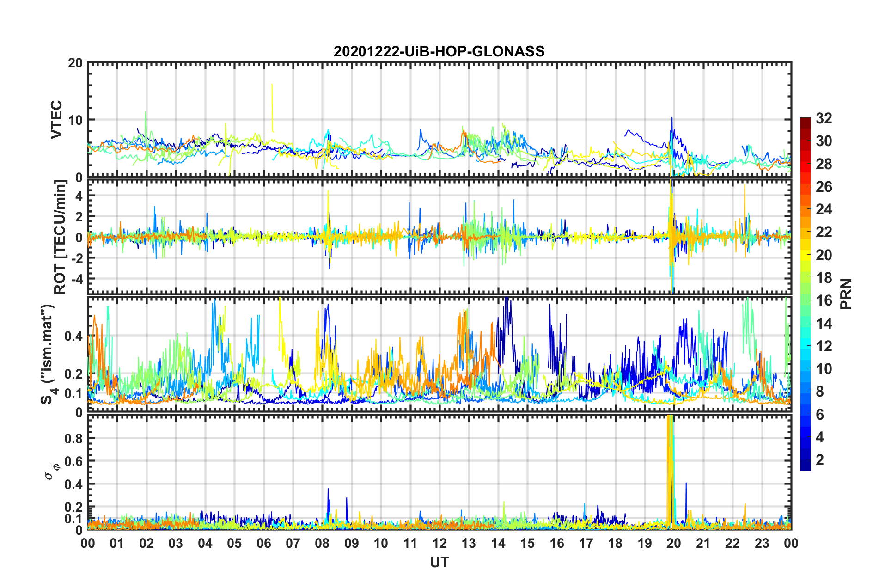This screenshot has height=588, width=879.
Task: Select the -2 tick on ROT axis
Action: 76,258
